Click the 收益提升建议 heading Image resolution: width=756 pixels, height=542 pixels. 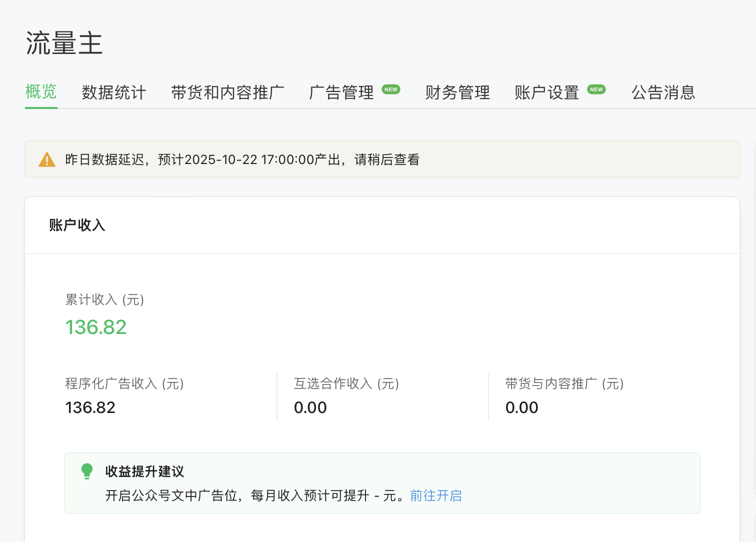pyautogui.click(x=144, y=471)
